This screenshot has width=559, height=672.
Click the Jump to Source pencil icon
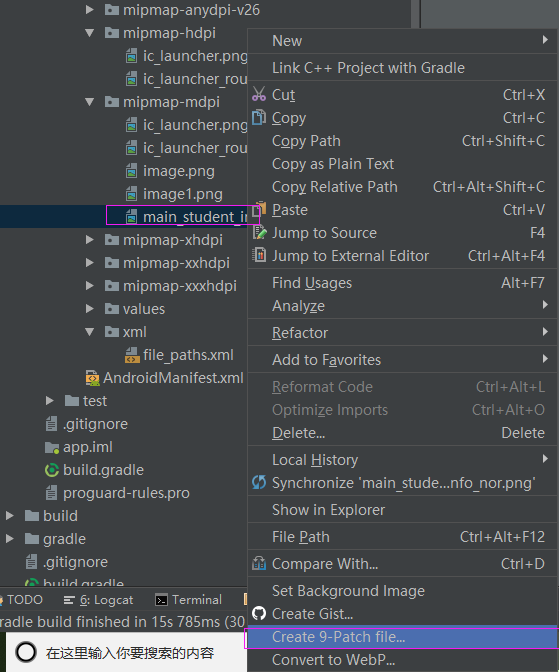pyautogui.click(x=259, y=232)
